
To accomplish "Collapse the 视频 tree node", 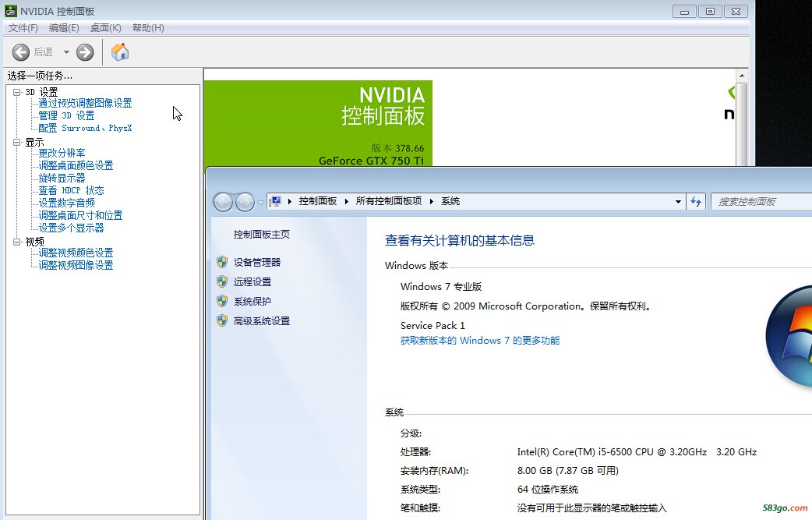I will click(x=17, y=242).
